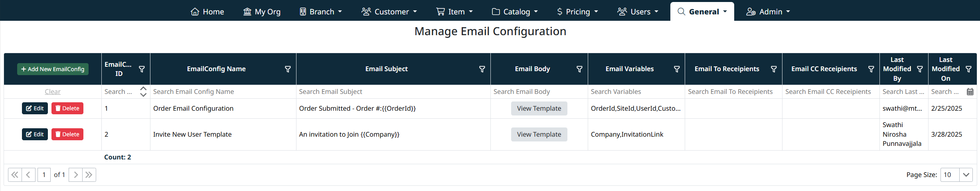The image size is (980, 191).
Task: Expand the Pricing menu dropdown
Action: (577, 12)
